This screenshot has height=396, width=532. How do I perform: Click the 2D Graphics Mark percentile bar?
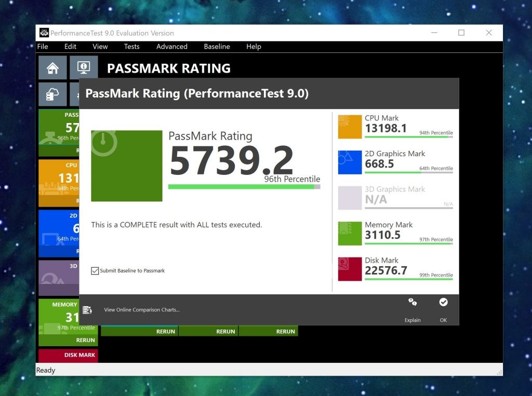[409, 173]
